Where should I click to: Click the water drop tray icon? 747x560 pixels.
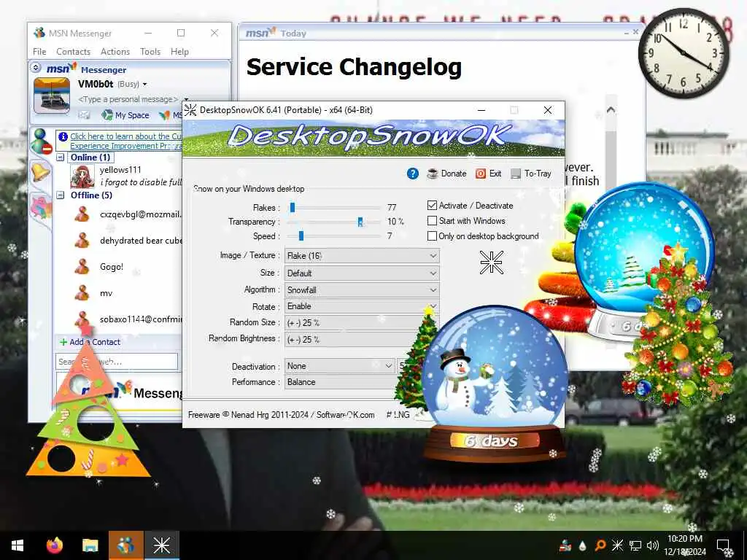pos(583,545)
